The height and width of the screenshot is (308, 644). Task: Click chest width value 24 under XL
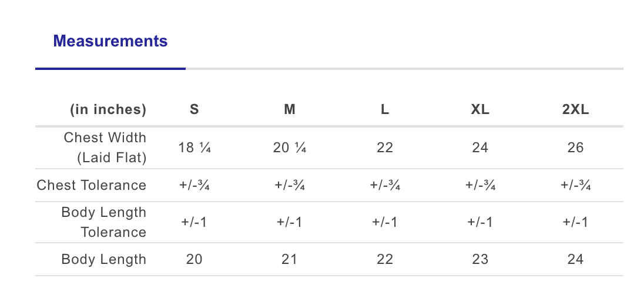(480, 148)
